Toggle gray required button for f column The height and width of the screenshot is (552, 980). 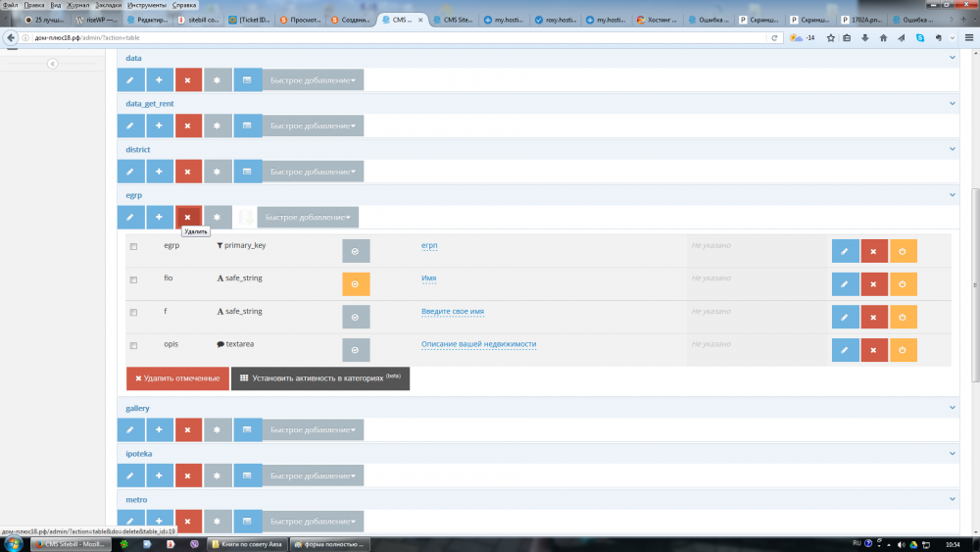[x=356, y=317]
